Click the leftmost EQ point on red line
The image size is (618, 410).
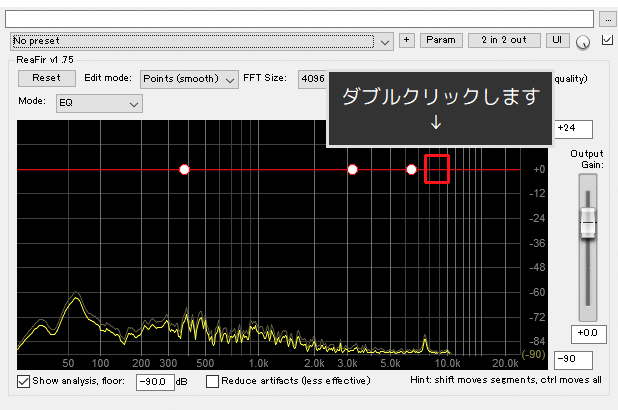point(184,170)
